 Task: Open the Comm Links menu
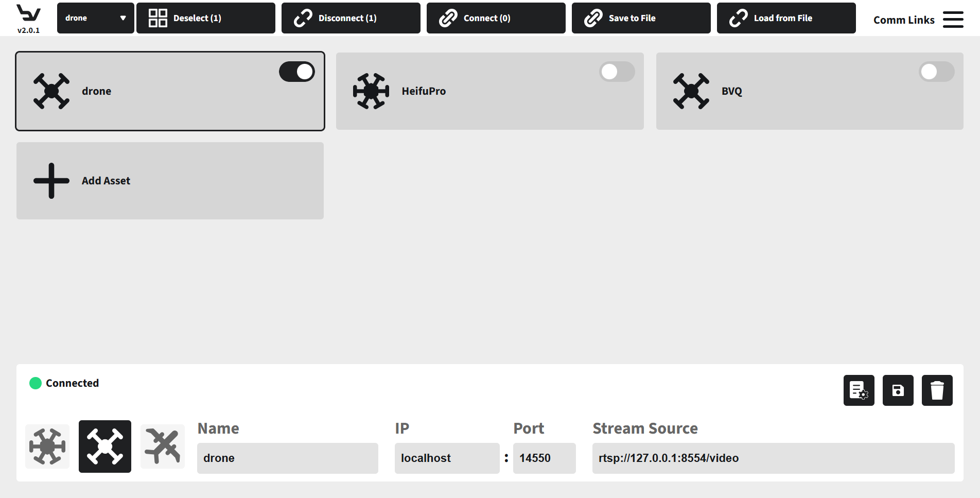point(904,20)
